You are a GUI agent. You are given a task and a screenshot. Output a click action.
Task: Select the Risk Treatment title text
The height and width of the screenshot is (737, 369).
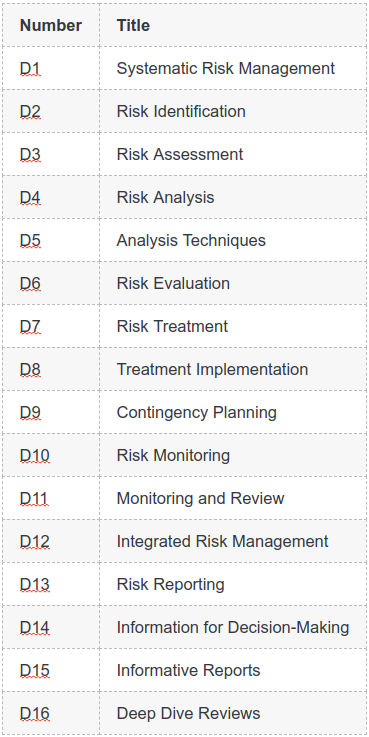point(172,326)
